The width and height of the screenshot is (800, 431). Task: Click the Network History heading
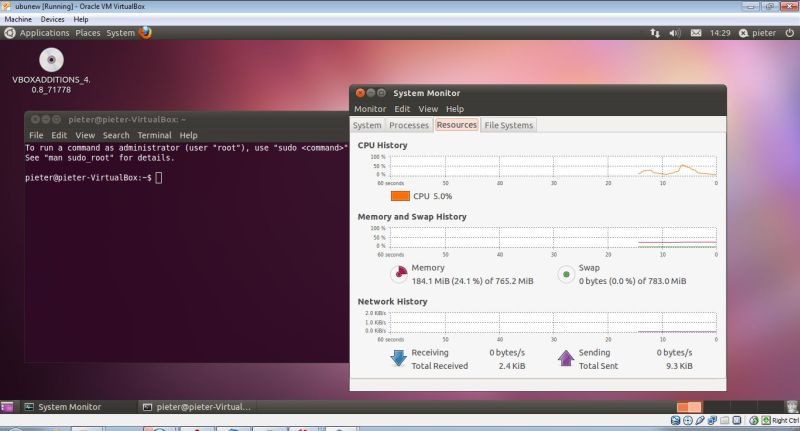pos(392,301)
